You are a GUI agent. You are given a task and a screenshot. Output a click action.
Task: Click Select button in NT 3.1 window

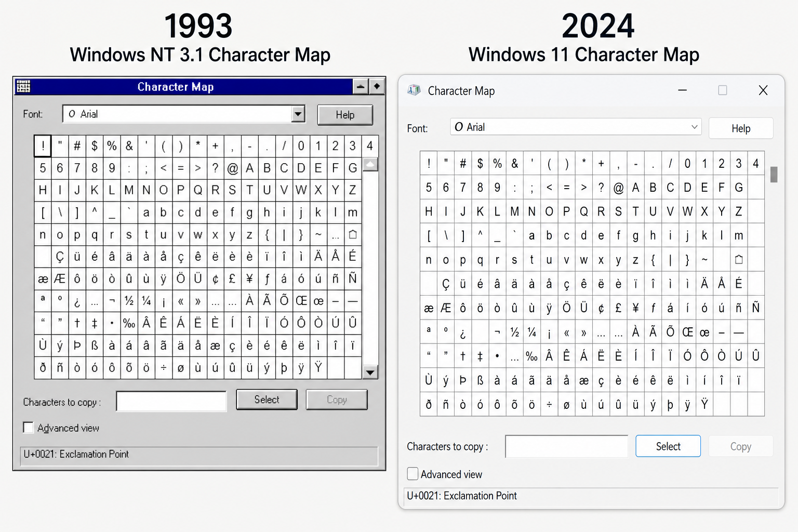tap(267, 400)
